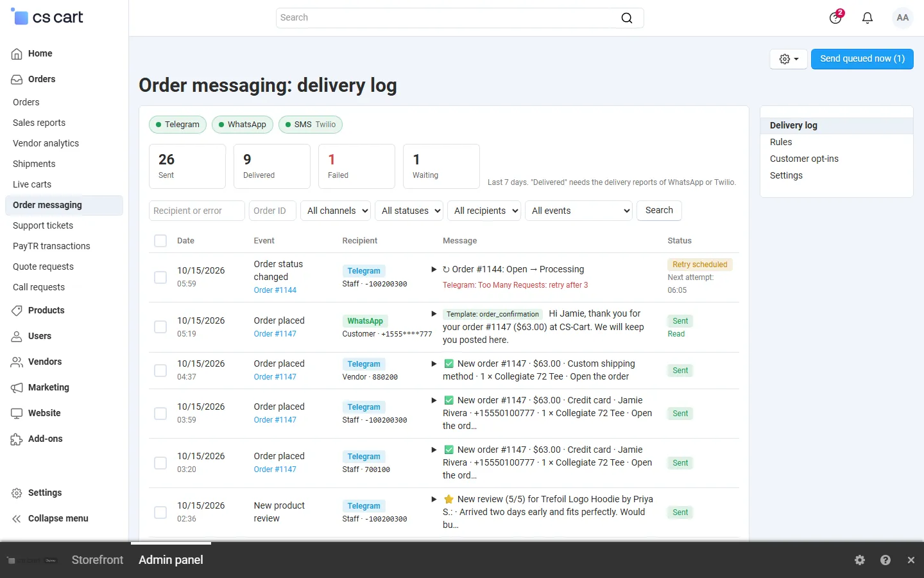Image resolution: width=924 pixels, height=578 pixels.
Task: Check the 04:37 Vendor row checkbox
Action: click(x=160, y=371)
